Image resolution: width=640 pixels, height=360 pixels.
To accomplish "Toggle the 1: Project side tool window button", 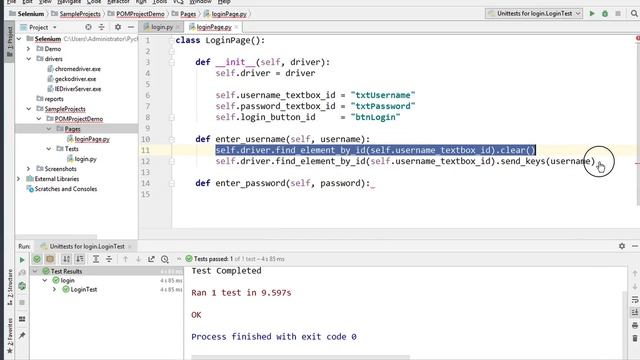I will pos(10,42).
